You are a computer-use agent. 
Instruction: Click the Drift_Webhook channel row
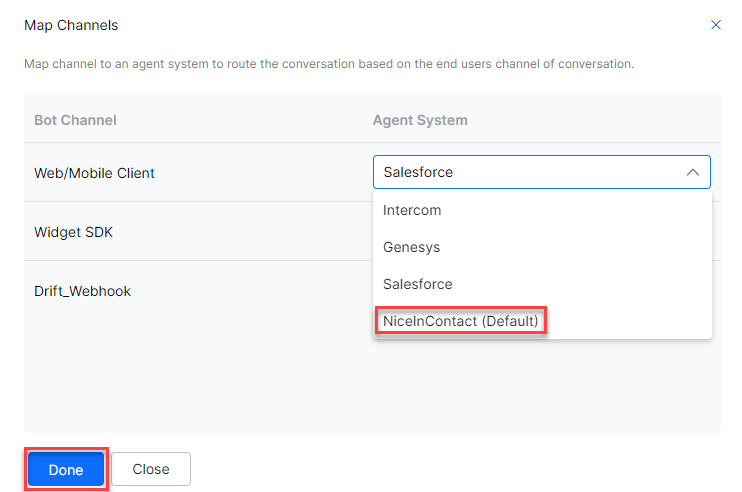[x=82, y=291]
